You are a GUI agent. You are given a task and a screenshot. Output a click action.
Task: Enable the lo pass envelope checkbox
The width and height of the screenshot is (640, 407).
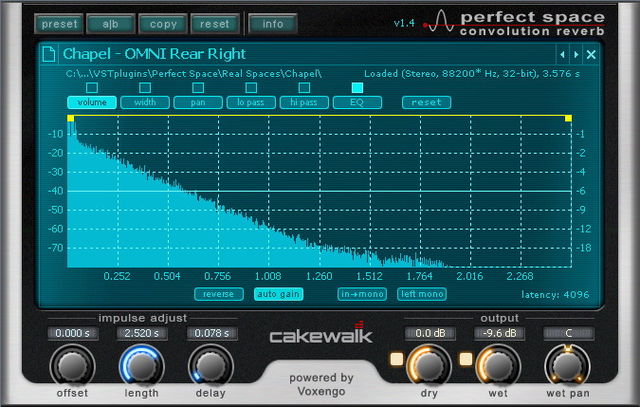tap(251, 88)
